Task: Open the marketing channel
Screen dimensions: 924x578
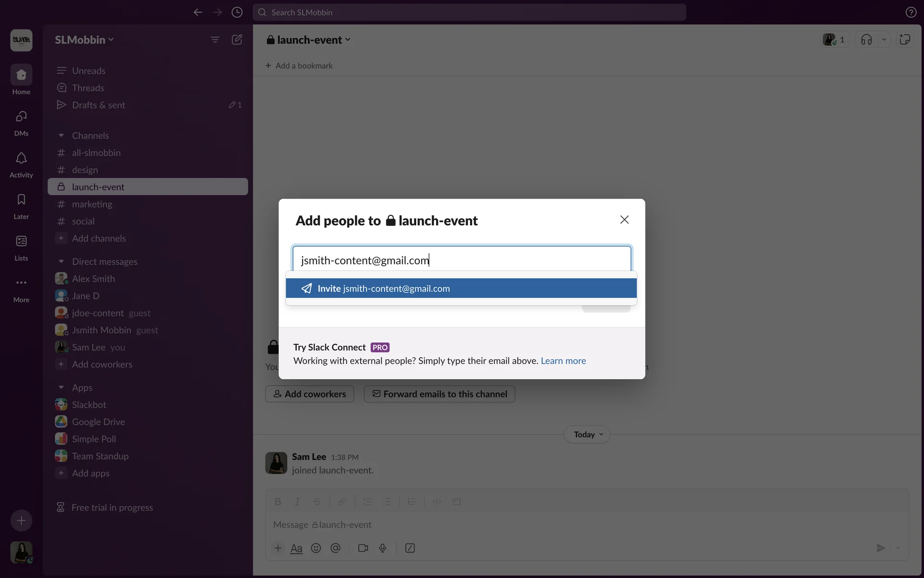Action: (x=92, y=204)
